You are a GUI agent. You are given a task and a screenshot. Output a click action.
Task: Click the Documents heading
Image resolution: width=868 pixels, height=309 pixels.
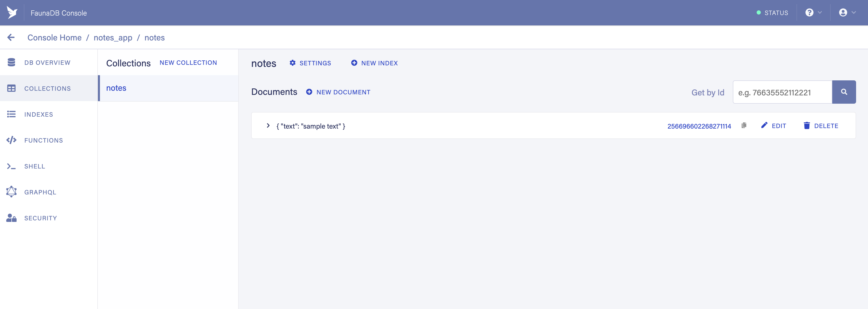tap(274, 92)
